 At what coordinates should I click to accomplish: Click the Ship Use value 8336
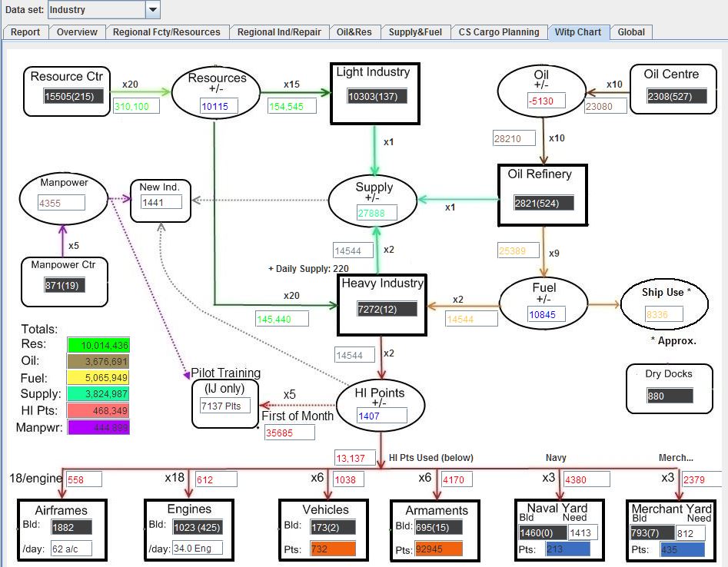pos(663,314)
